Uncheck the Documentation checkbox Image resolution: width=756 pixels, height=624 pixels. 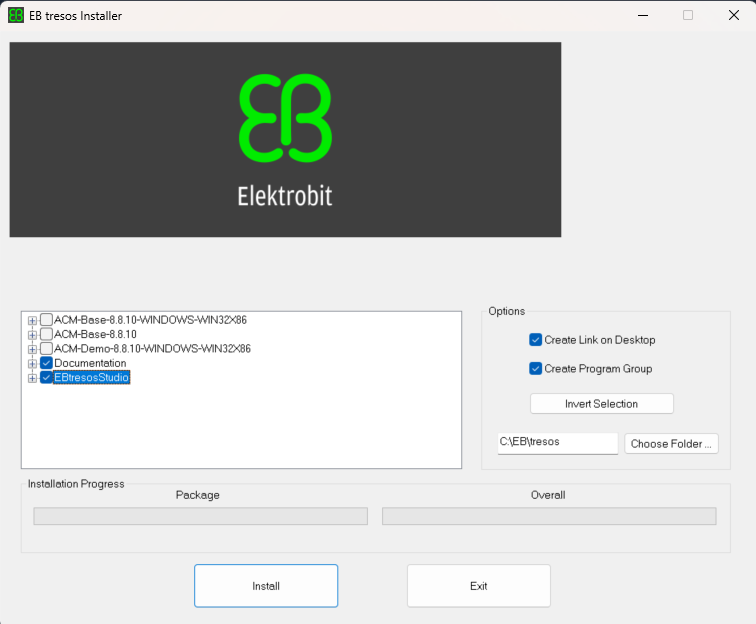(46, 363)
